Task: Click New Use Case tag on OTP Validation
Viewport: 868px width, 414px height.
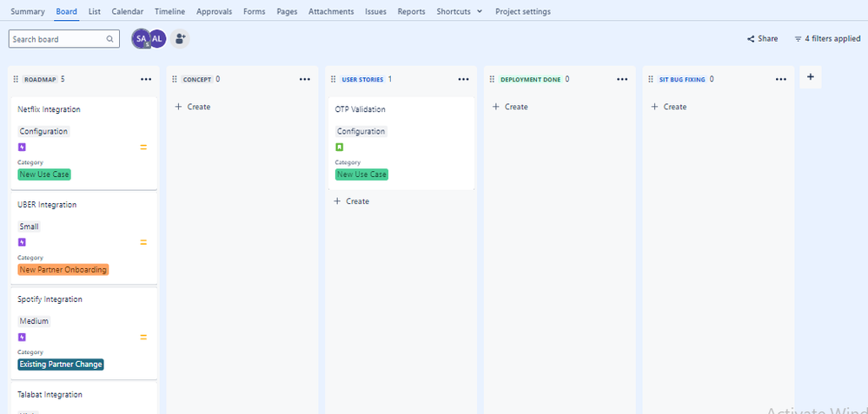Action: tap(361, 174)
